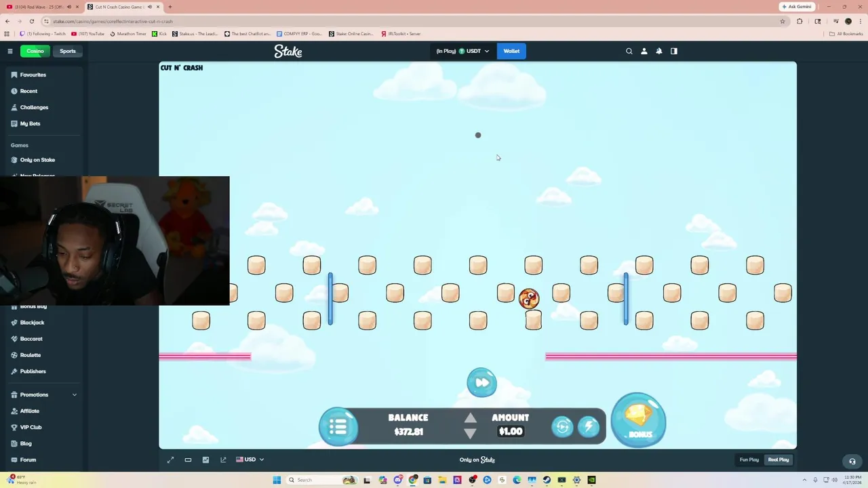
Task: Open the Chrome extensions puzzle icon
Action: [x=800, y=21]
